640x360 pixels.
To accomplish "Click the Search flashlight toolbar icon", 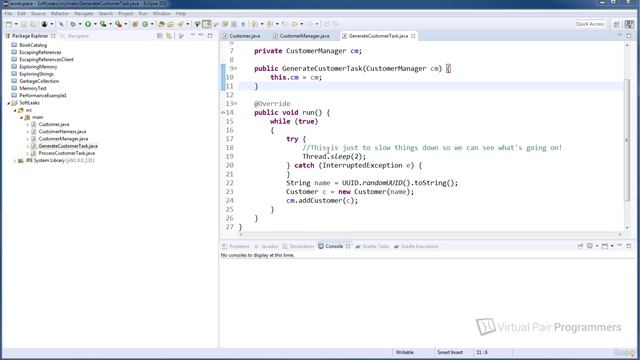I will click(x=180, y=24).
